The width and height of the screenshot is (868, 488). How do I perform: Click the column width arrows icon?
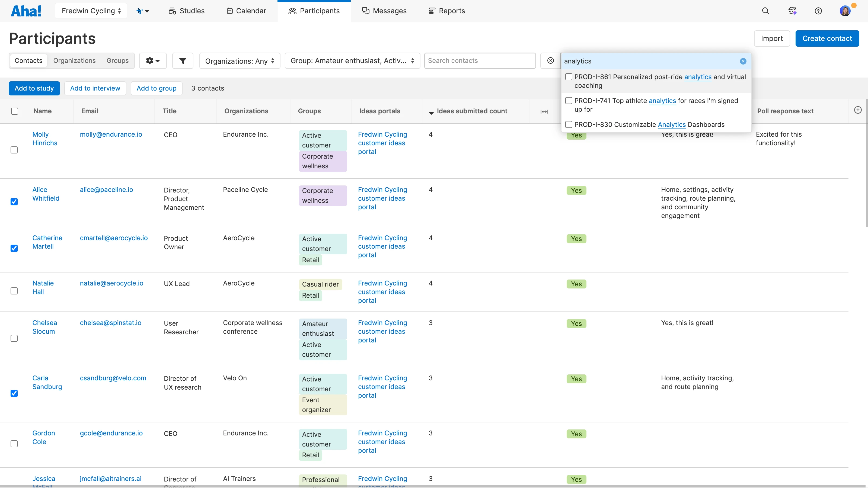pos(544,111)
